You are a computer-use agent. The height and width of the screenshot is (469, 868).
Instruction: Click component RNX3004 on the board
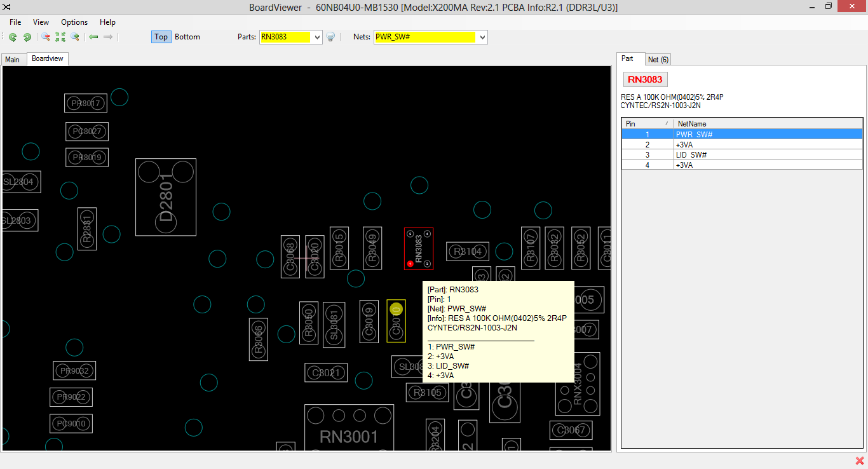(578, 384)
